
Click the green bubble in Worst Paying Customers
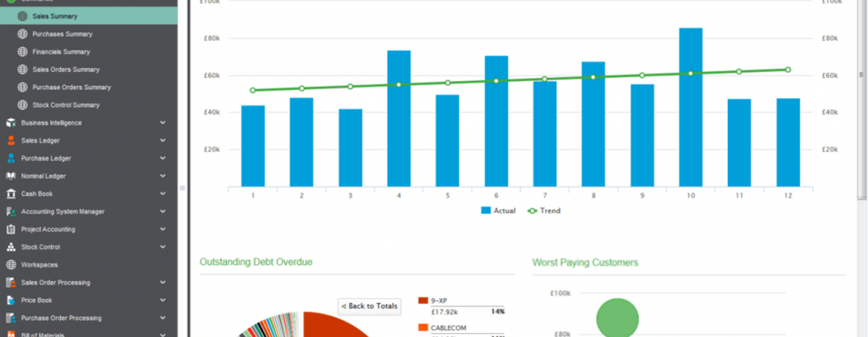(x=617, y=319)
